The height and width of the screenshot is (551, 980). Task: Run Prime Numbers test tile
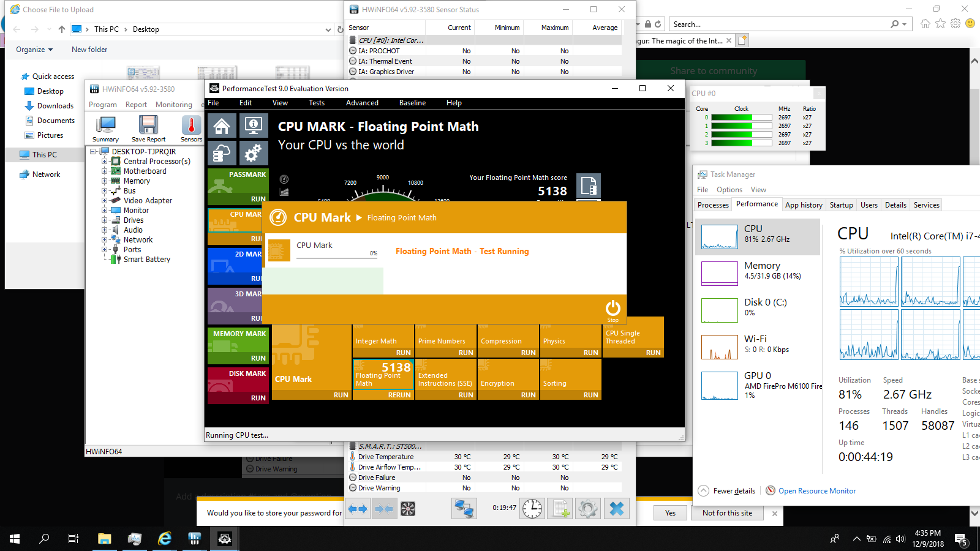coord(445,341)
